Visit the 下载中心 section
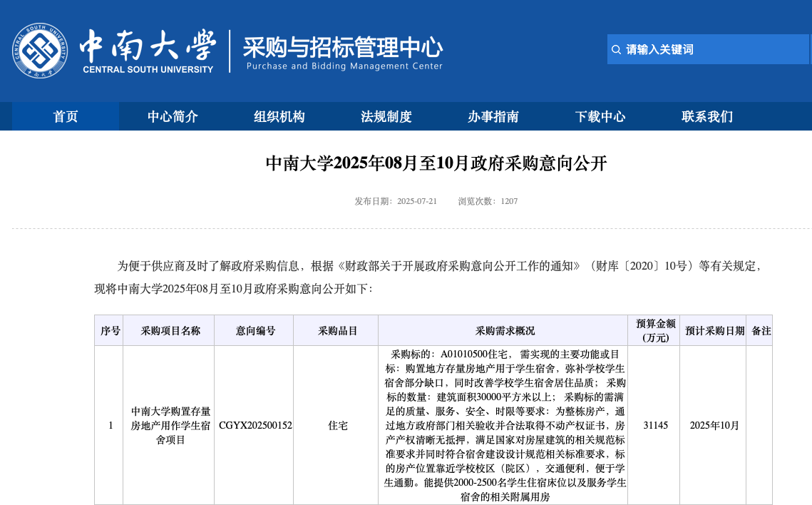Viewport: 812px width, 505px height. point(600,116)
